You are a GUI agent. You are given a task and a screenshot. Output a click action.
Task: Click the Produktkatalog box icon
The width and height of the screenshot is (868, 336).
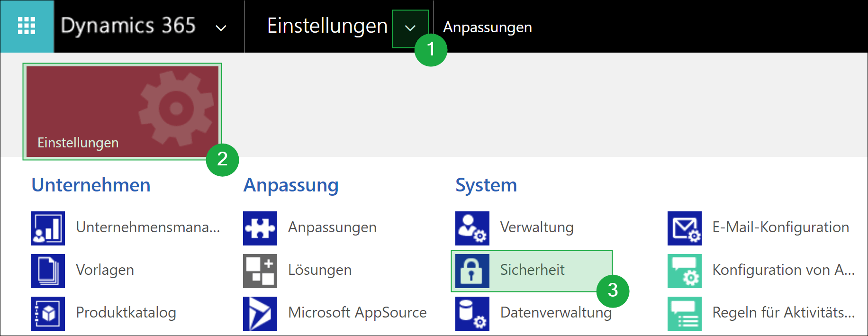48,314
